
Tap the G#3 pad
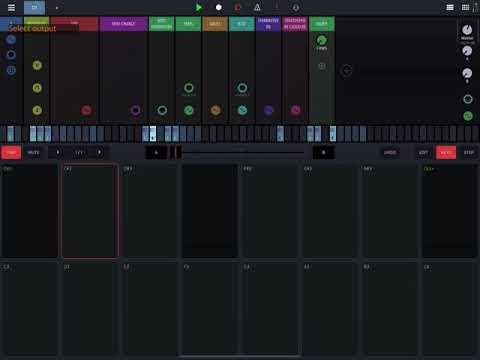[330, 211]
